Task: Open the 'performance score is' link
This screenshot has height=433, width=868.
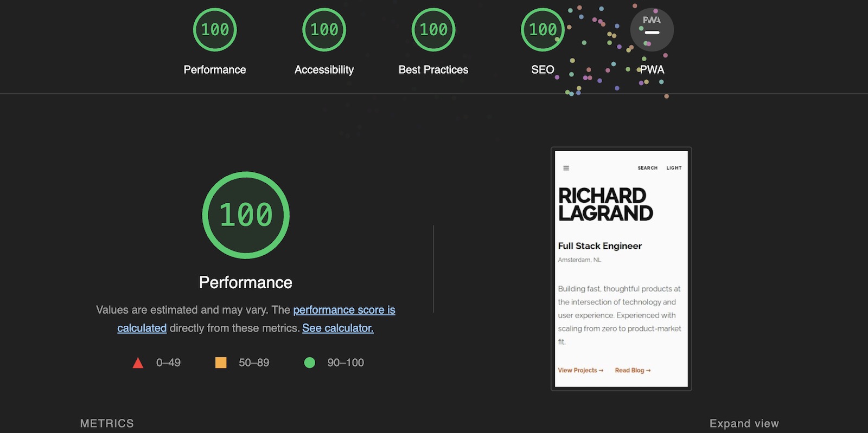Action: coord(344,310)
